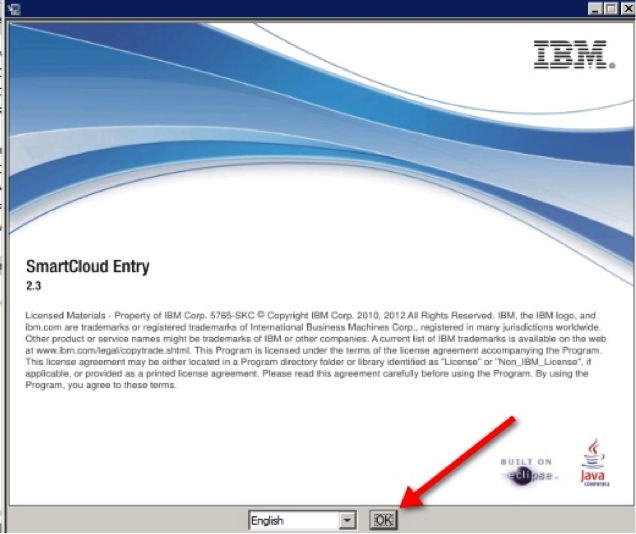The height and width of the screenshot is (534, 636).
Task: Click the Licensed Materials text line
Action: pyautogui.click(x=310, y=315)
